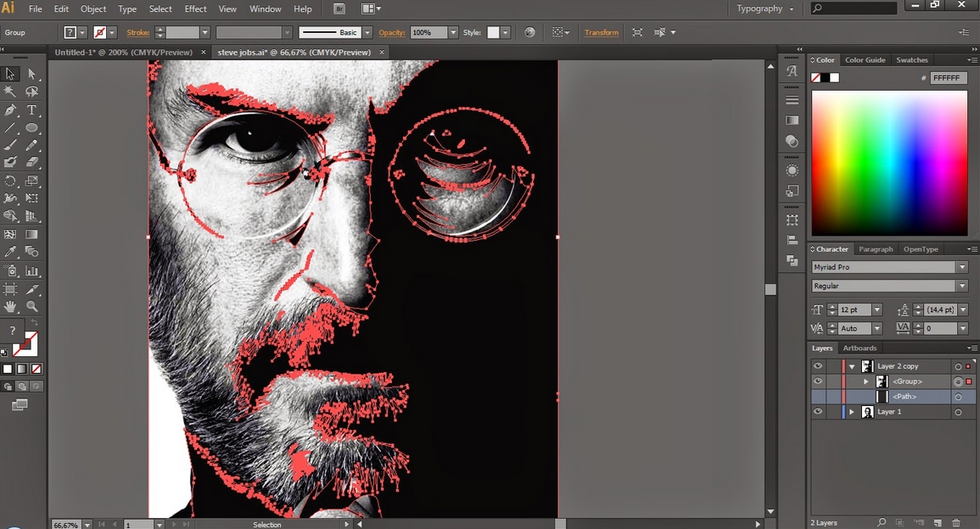Choose the Magic Wand tool
This screenshot has height=529, width=980.
tap(10, 92)
